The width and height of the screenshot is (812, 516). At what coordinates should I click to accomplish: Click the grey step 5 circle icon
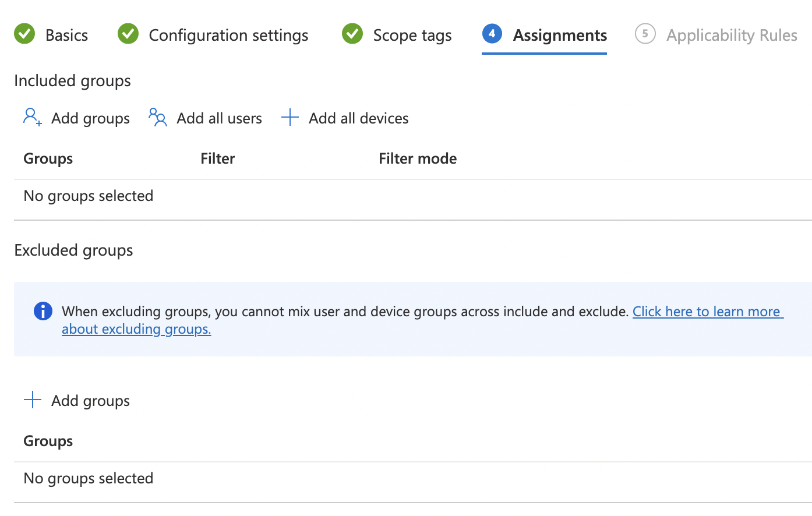click(645, 34)
